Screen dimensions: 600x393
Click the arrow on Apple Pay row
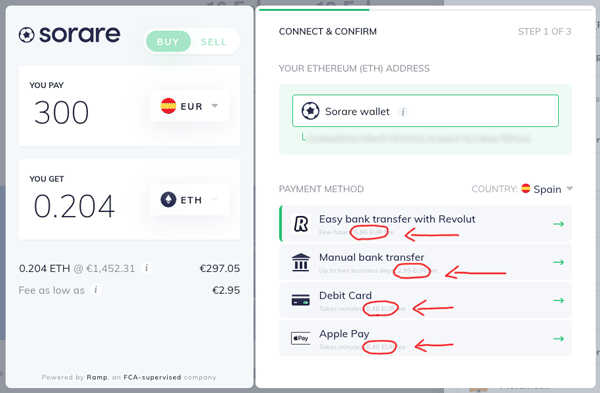(x=559, y=338)
